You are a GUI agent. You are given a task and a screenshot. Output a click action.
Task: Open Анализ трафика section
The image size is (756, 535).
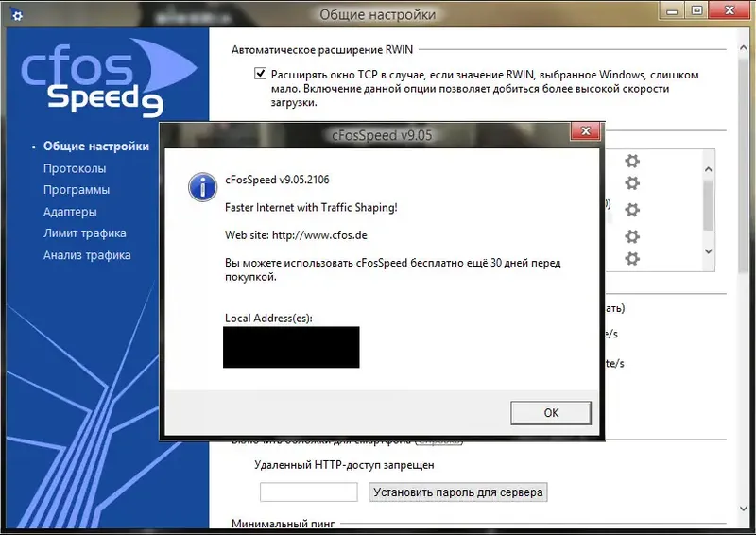(87, 255)
